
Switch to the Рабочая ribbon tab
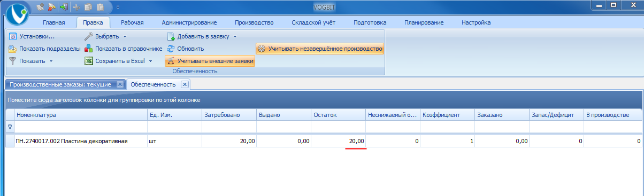132,22
